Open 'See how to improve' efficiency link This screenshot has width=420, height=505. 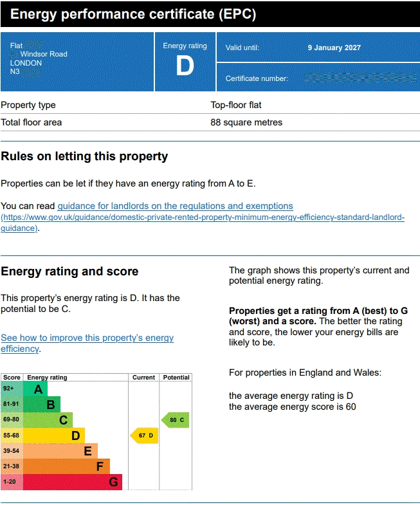point(87,343)
